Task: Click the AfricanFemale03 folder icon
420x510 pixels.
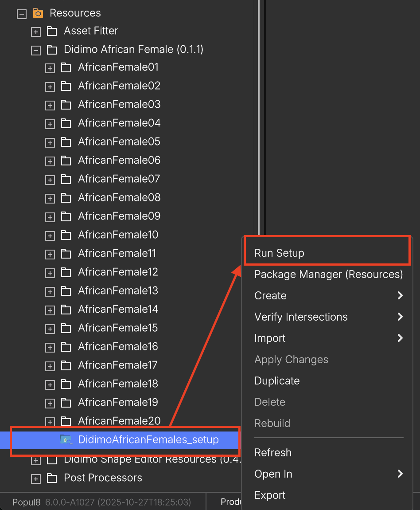Action: [66, 105]
